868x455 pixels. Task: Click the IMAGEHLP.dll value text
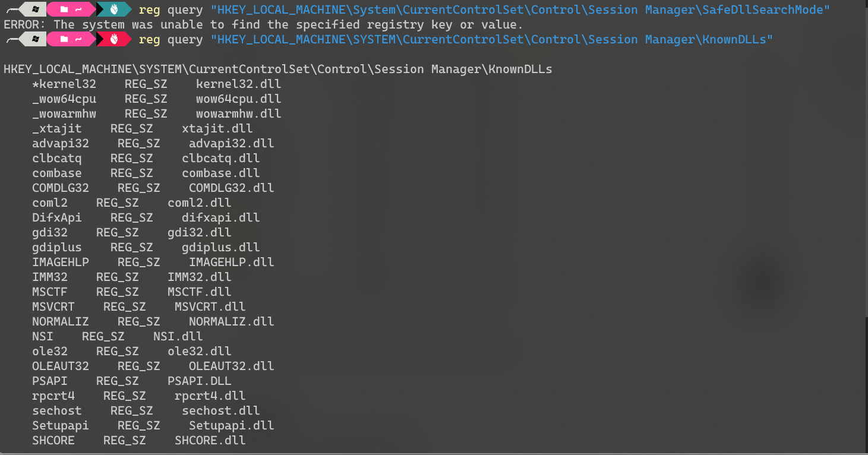click(231, 262)
